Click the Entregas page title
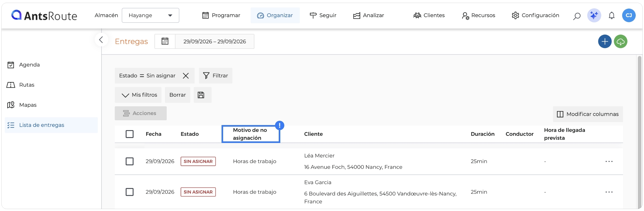The image size is (644, 211). tap(131, 41)
